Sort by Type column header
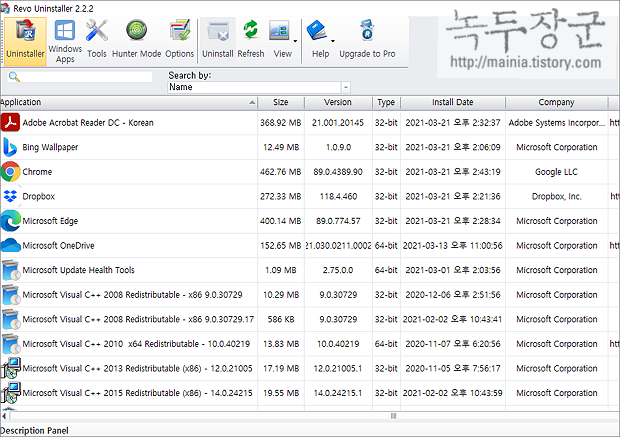This screenshot has height=437, width=620. click(x=386, y=102)
